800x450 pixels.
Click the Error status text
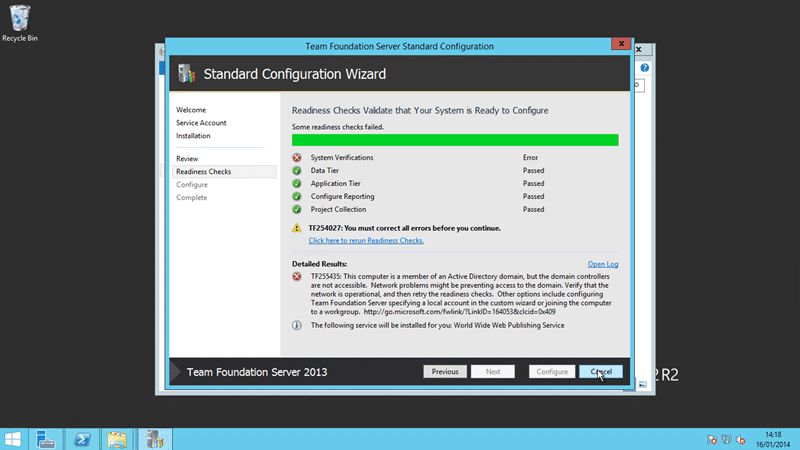(530, 158)
